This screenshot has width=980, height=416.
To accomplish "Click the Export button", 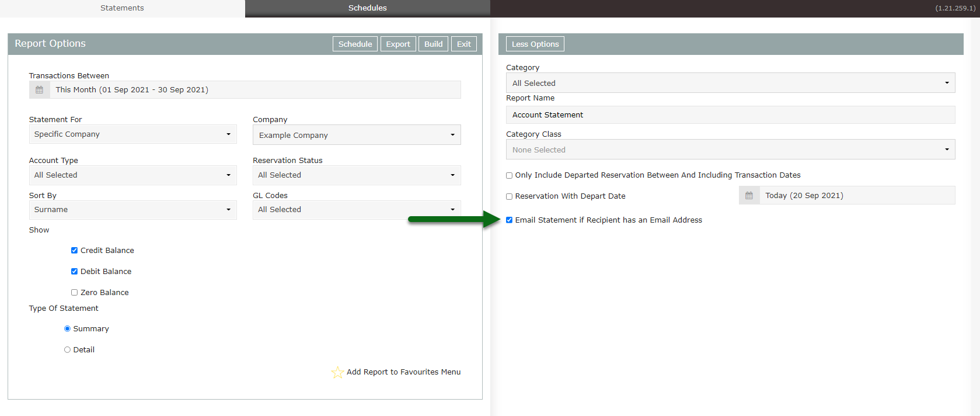I will (398, 44).
